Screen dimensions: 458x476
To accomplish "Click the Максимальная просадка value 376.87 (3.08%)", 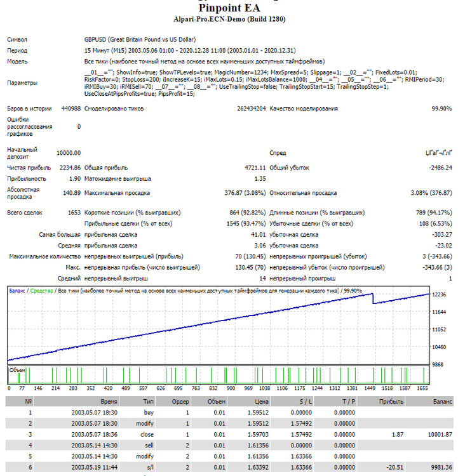I will pos(245,193).
